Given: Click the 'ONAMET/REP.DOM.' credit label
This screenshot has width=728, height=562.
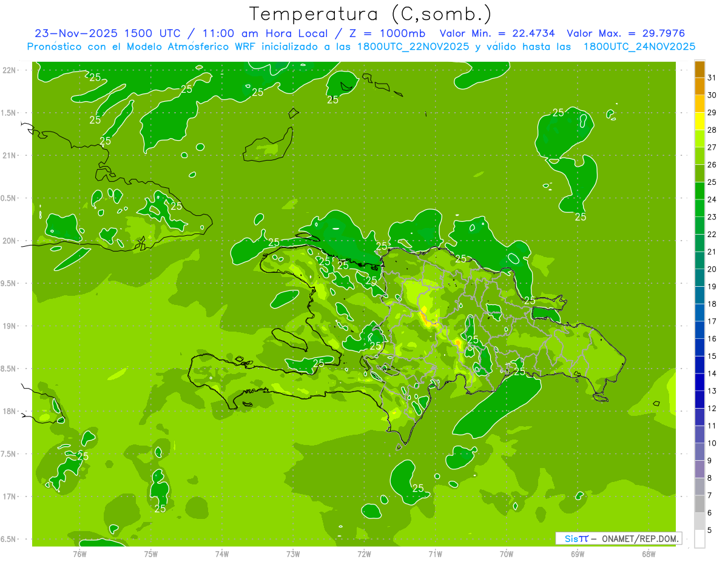Looking at the screenshot, I should pos(640,538).
